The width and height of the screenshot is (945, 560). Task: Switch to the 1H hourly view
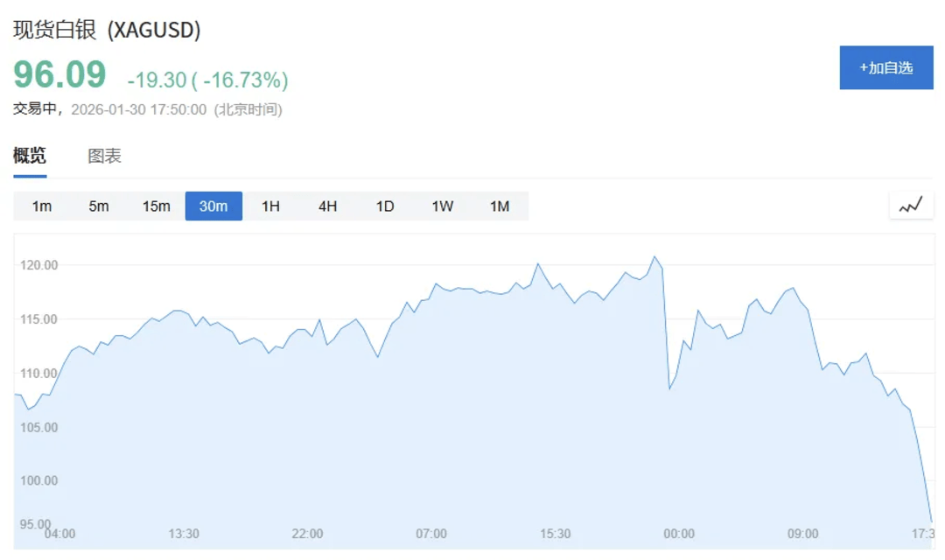click(271, 206)
